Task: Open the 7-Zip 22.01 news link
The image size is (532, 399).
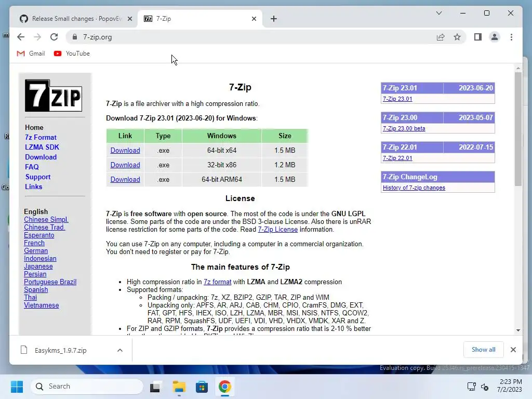Action: tap(397, 158)
